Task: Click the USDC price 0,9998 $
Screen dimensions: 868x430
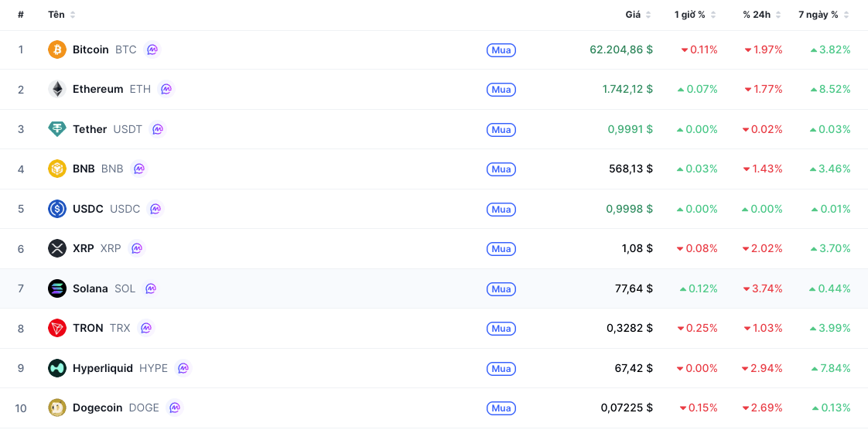Action: pyautogui.click(x=630, y=209)
